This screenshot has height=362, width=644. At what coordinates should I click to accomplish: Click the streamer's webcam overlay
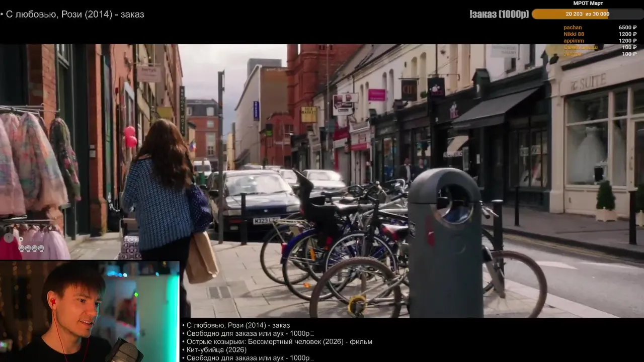click(90, 311)
